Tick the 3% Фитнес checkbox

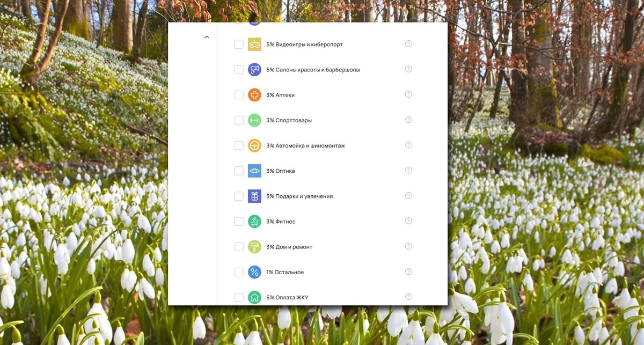point(239,221)
